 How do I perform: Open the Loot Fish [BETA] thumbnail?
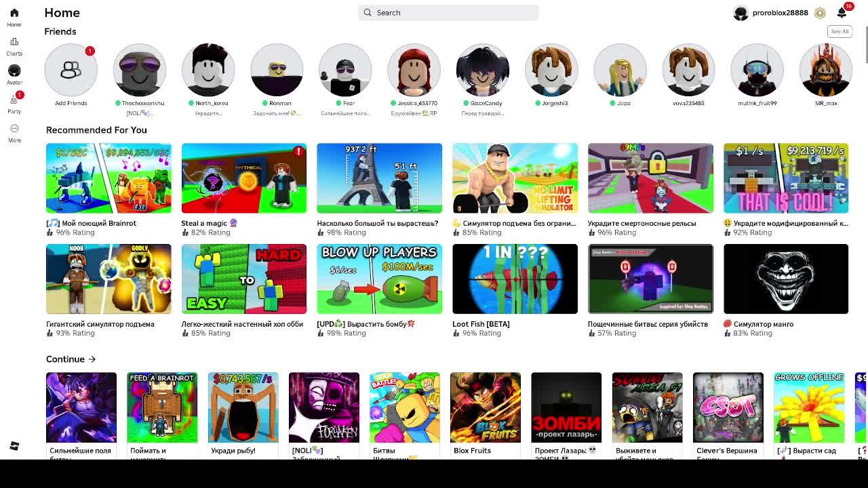tap(515, 279)
